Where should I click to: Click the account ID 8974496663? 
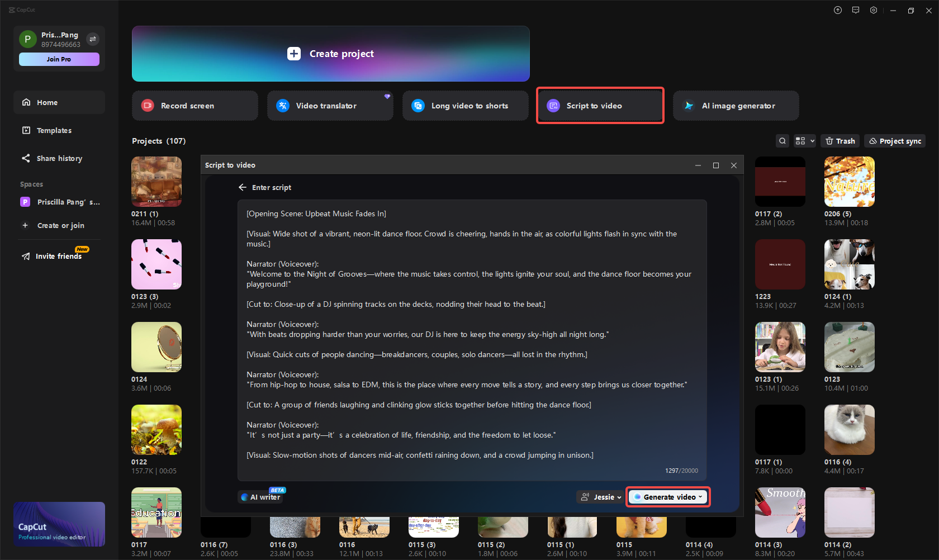coord(61,45)
